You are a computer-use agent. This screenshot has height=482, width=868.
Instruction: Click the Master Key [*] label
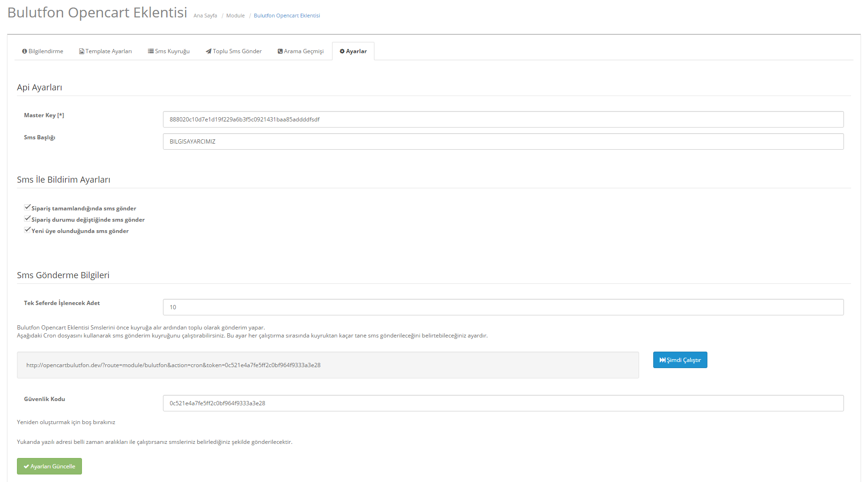tap(44, 115)
